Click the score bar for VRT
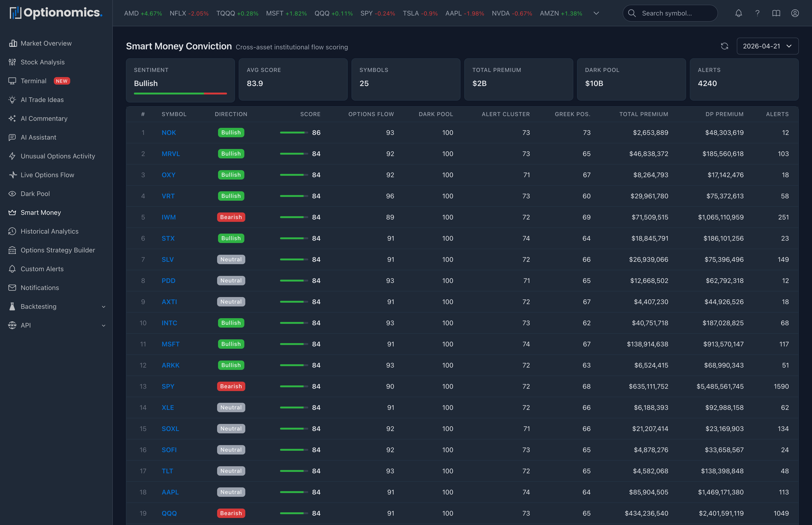812x525 pixels. [x=294, y=196]
